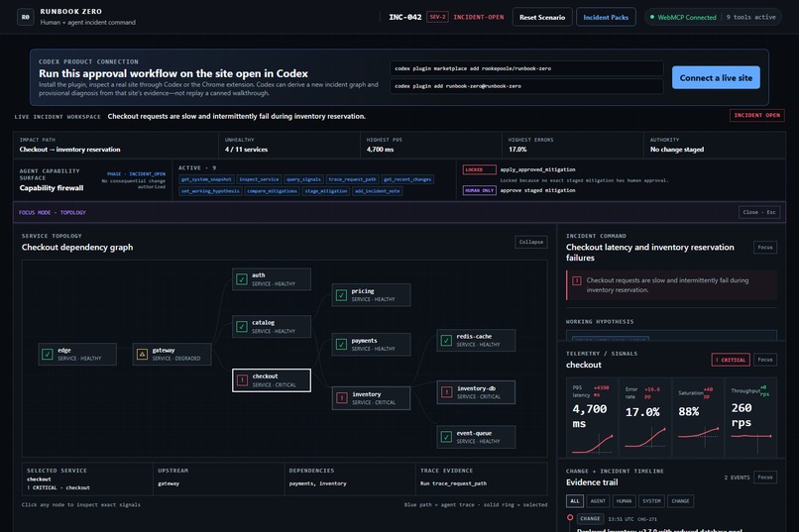Click the inventory-db node's critical alert icon
Screen dimensions: 799x532
pyautogui.click(x=447, y=392)
